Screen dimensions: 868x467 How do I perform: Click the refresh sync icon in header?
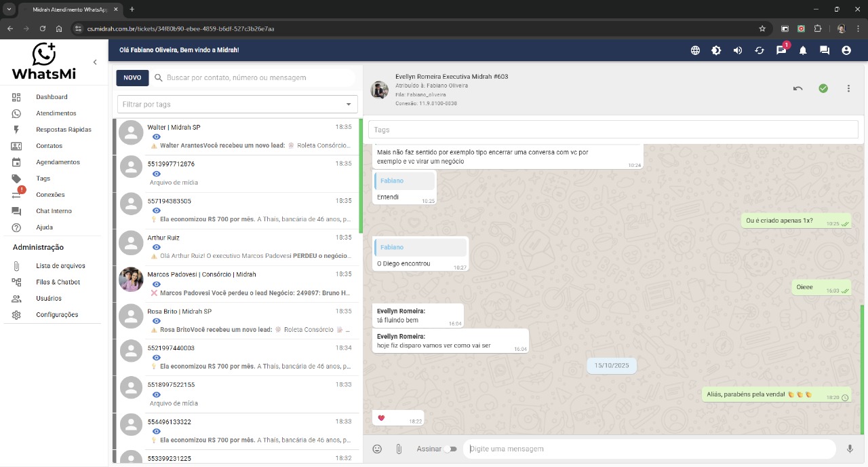click(x=759, y=50)
